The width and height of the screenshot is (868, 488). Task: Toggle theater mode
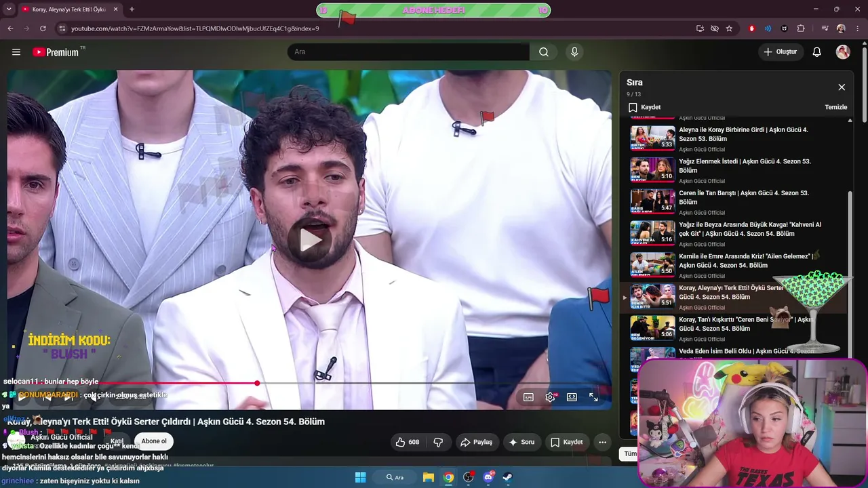pos(572,397)
